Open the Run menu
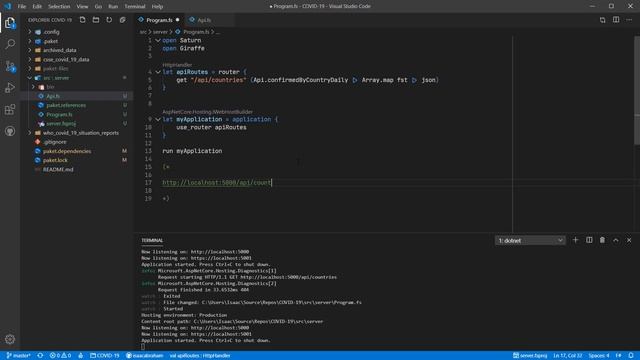 coord(113,7)
